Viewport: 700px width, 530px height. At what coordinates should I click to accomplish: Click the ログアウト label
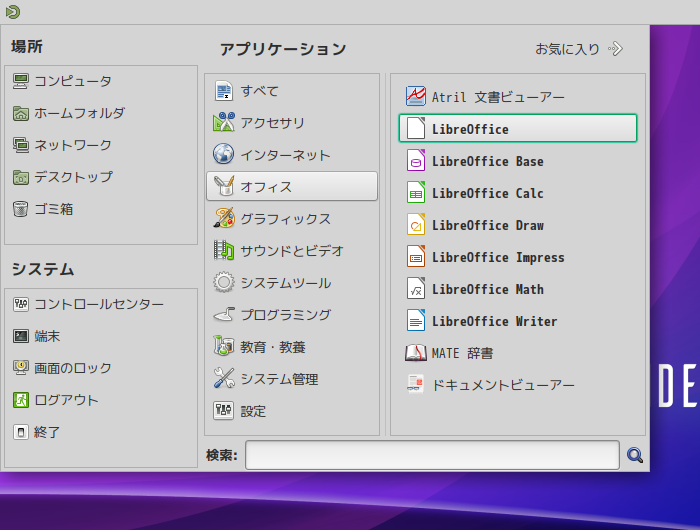coord(66,400)
